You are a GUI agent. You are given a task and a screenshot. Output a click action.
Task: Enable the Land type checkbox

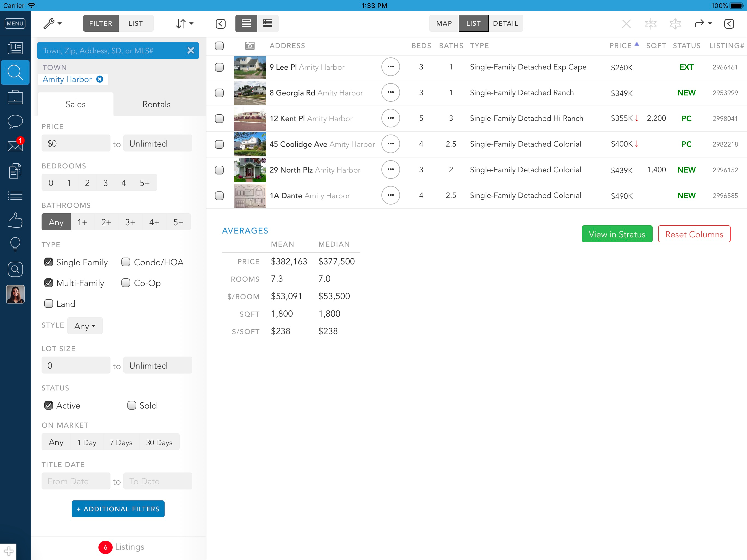(x=49, y=304)
